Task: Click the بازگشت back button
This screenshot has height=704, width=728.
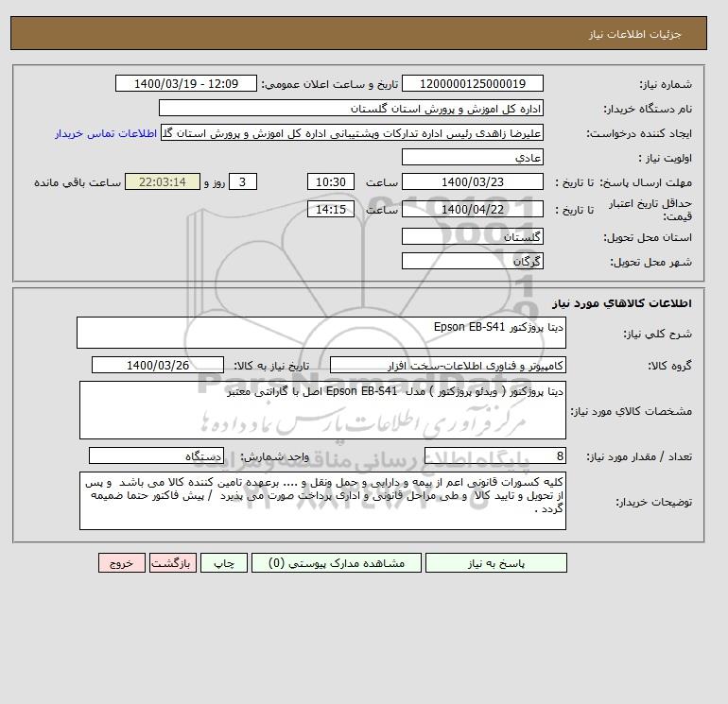Action: point(173,562)
